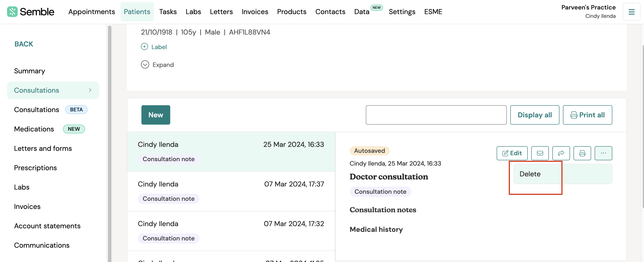Open the Invoices tab in top navigation

(255, 12)
